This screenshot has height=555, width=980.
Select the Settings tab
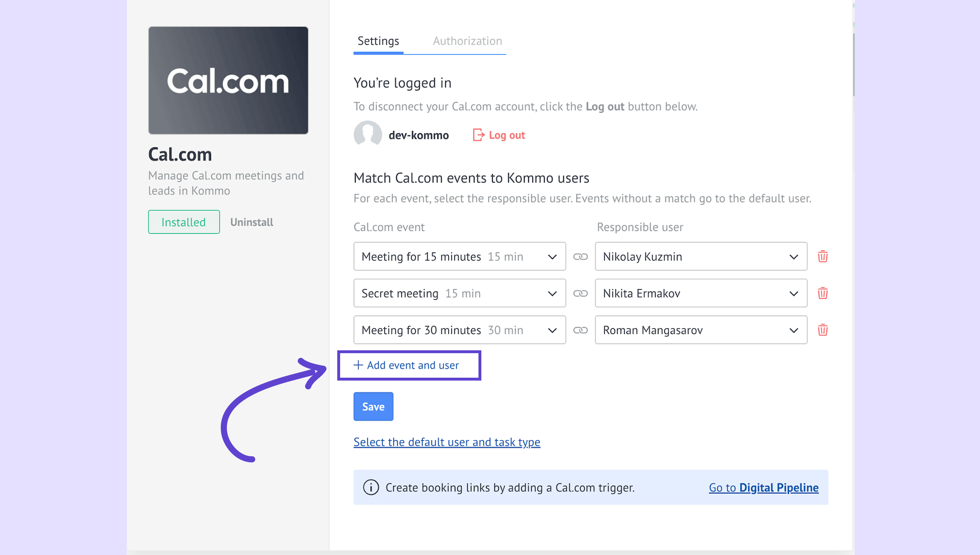[x=378, y=41]
